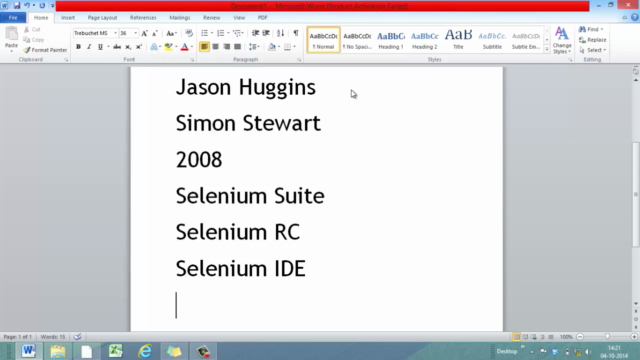Screen dimensions: 640x360
Task: Align text to the right
Action: point(227,47)
